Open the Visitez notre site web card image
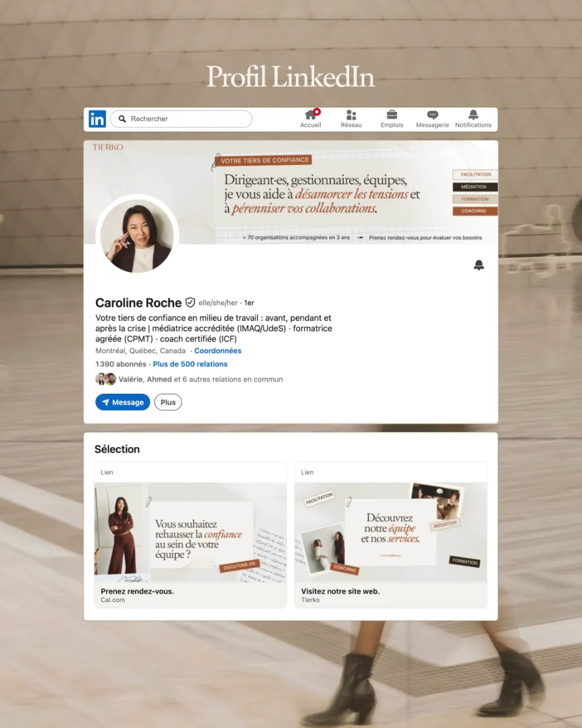The width and height of the screenshot is (582, 728). pyautogui.click(x=391, y=532)
